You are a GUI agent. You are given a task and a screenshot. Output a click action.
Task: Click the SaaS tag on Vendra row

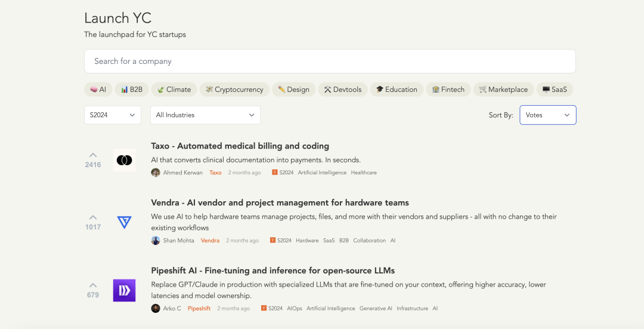tap(329, 241)
